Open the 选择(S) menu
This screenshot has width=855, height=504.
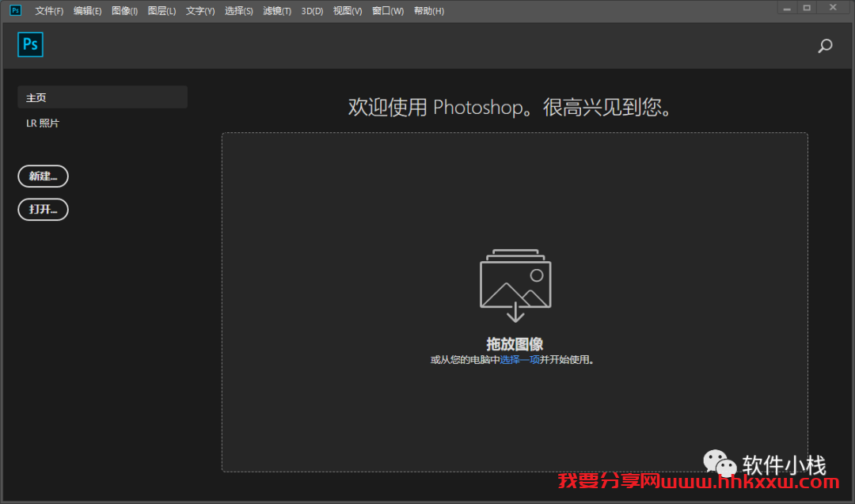pyautogui.click(x=239, y=11)
